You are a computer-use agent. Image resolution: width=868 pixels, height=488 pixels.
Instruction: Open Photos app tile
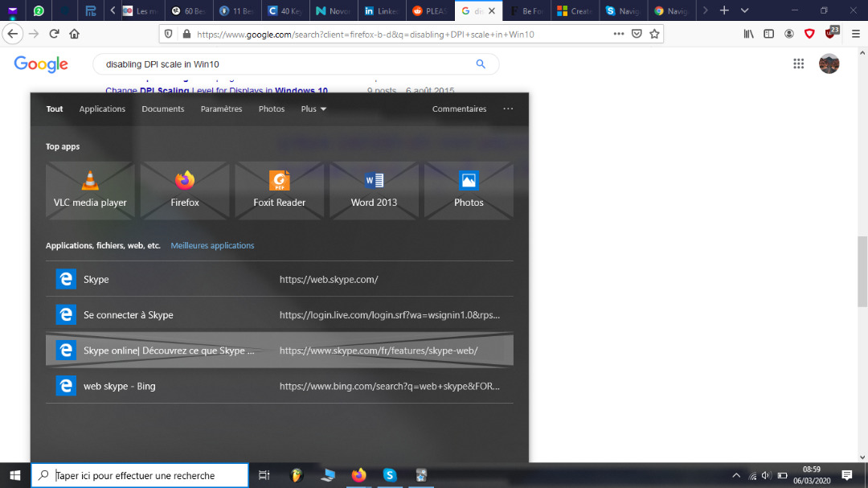click(469, 191)
